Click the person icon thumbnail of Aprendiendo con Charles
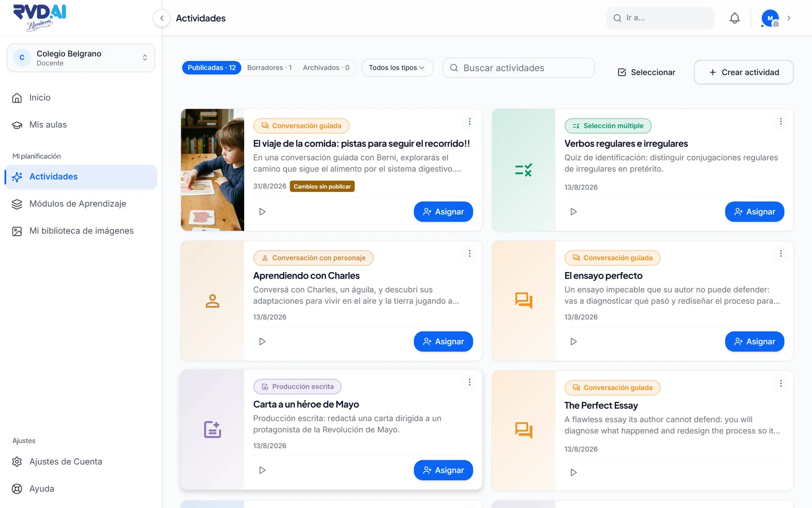The width and height of the screenshot is (812, 508). click(x=212, y=301)
